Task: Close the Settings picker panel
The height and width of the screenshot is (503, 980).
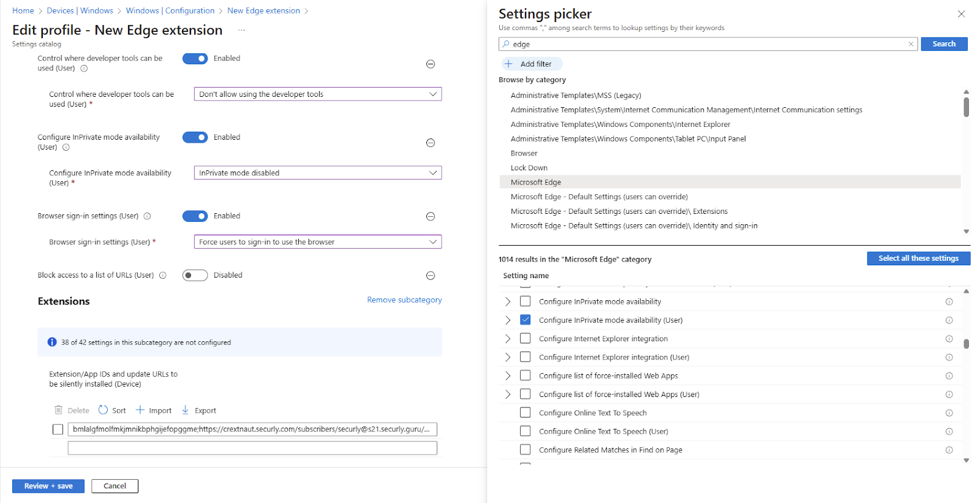Action: [961, 14]
